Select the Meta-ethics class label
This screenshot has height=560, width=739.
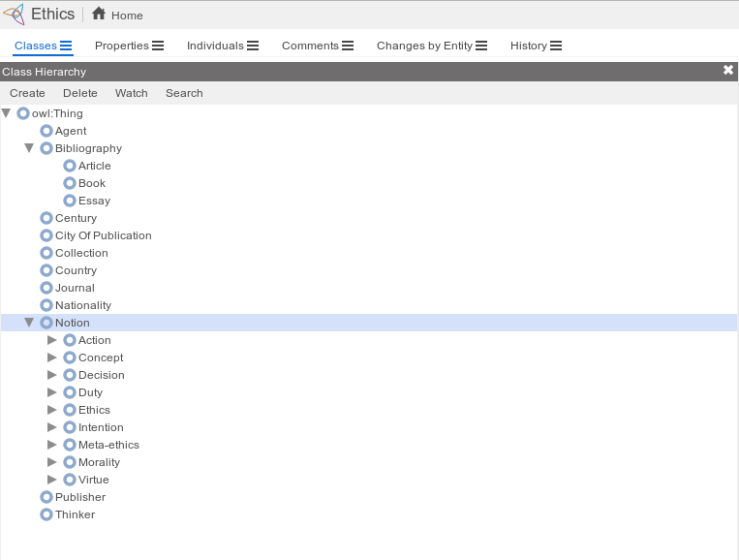108,445
